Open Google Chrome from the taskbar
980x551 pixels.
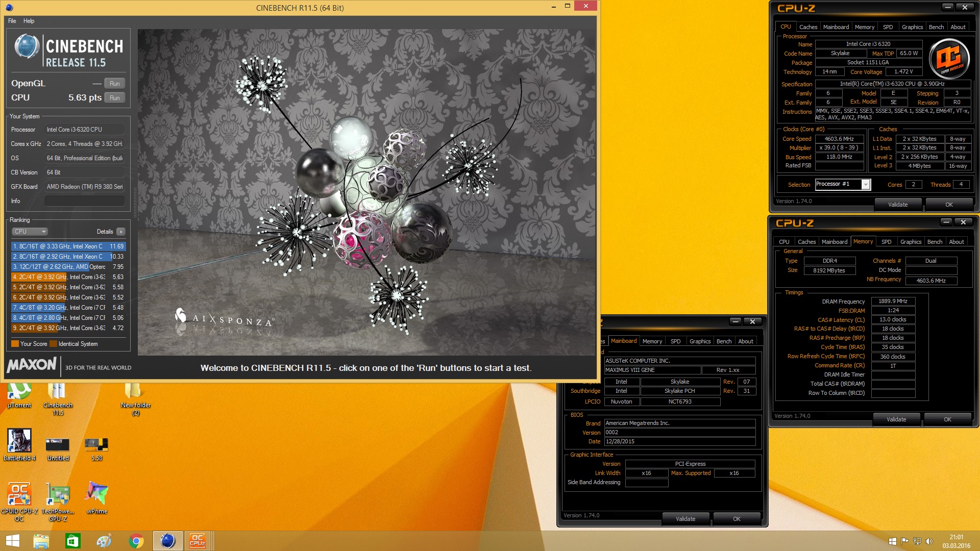(x=136, y=541)
